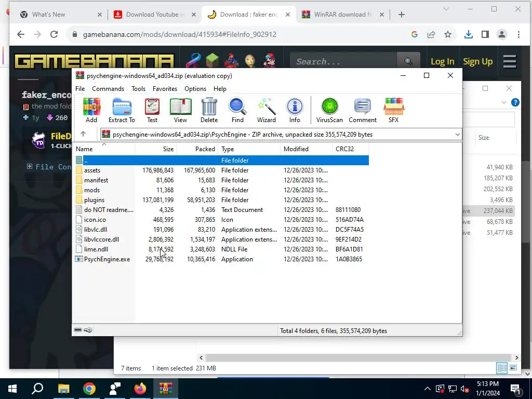Select the PsychEngine.exe file
This screenshot has width=532, height=399.
pos(107,259)
